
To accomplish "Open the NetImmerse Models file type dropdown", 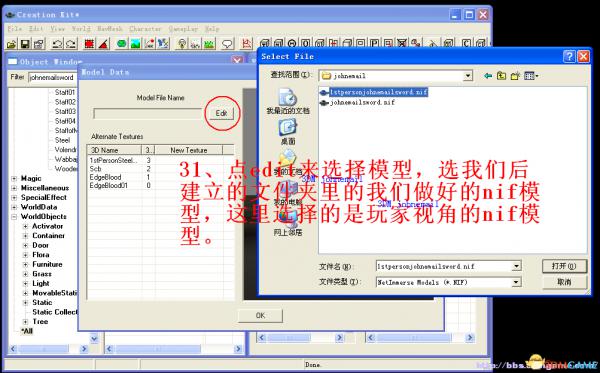I will pos(516,282).
